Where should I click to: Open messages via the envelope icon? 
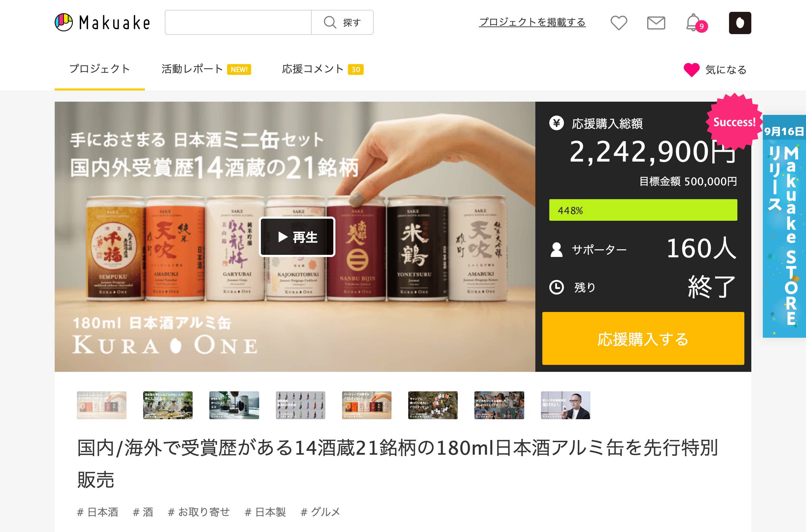click(656, 23)
